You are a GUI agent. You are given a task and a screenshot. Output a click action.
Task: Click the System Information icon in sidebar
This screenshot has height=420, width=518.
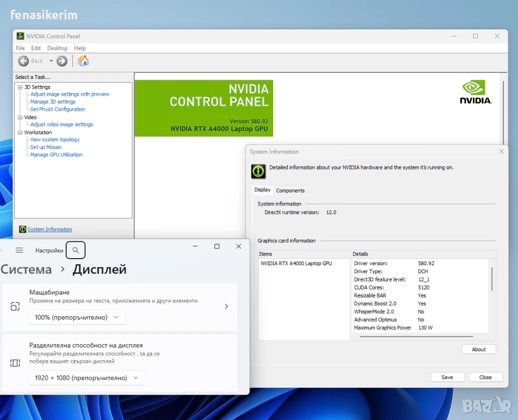point(22,229)
